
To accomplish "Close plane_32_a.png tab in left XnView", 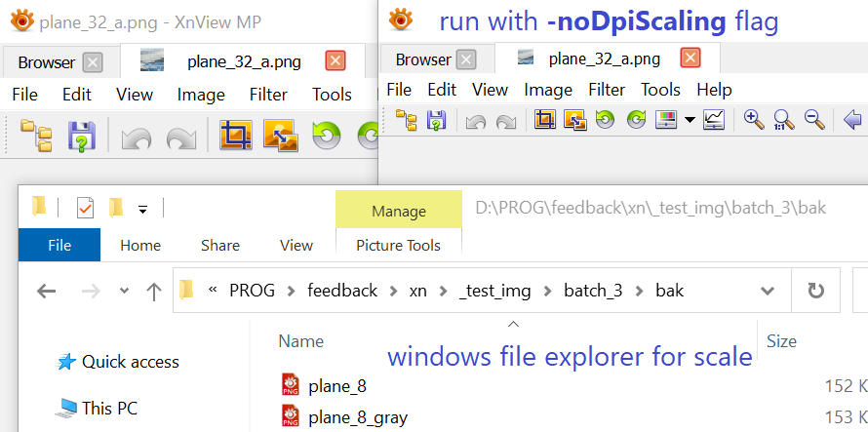I will [x=335, y=60].
